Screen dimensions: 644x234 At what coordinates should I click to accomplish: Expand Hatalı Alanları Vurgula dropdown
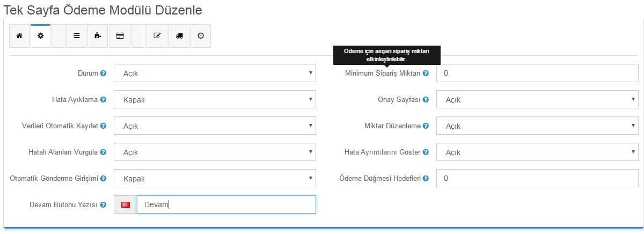pyautogui.click(x=215, y=152)
